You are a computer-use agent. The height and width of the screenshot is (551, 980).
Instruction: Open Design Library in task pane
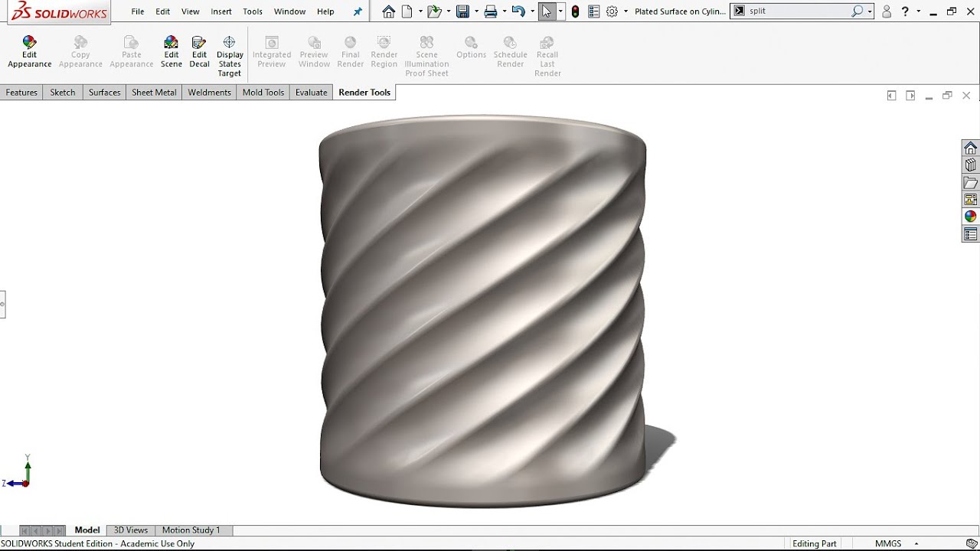971,165
